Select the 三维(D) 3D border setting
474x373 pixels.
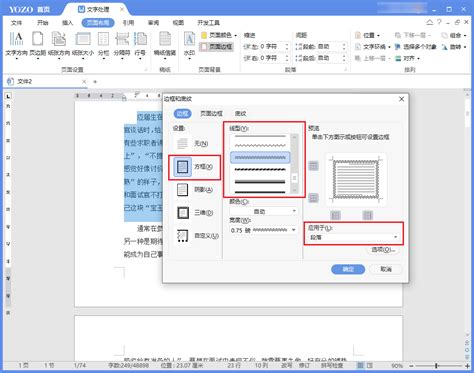[x=194, y=213]
